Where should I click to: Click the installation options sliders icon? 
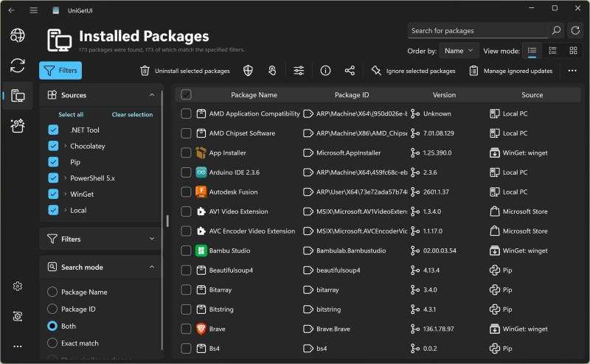[x=299, y=71]
